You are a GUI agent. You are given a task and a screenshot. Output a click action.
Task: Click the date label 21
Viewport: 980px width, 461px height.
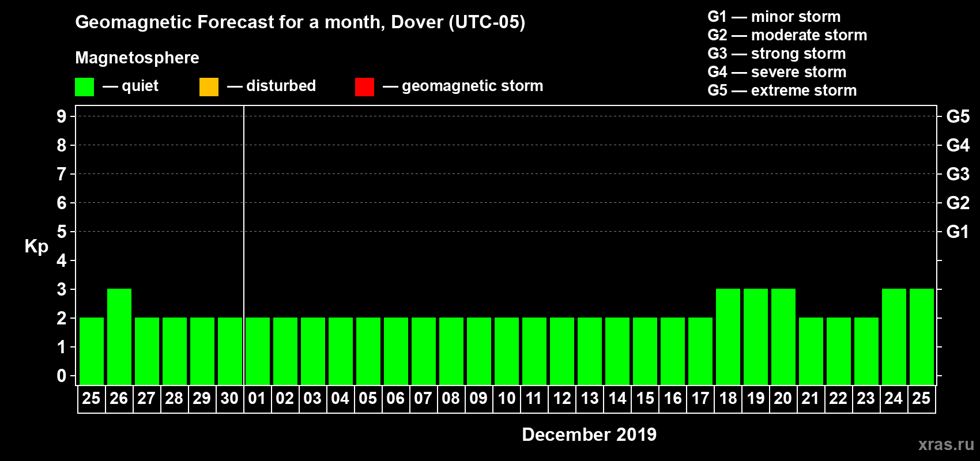click(x=811, y=399)
